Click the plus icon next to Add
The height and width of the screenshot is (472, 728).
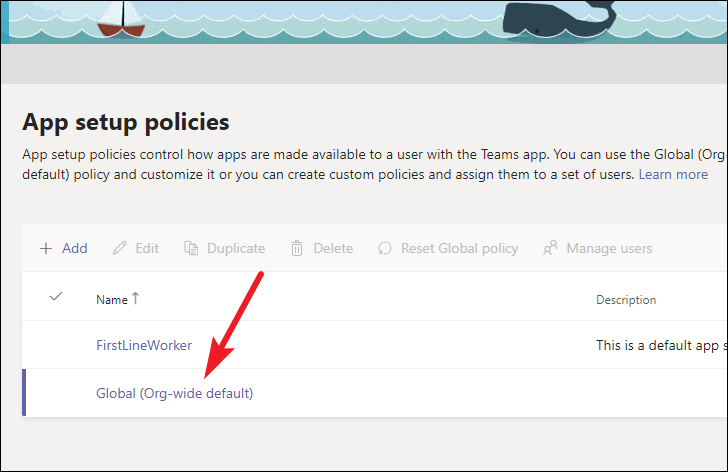click(46, 249)
